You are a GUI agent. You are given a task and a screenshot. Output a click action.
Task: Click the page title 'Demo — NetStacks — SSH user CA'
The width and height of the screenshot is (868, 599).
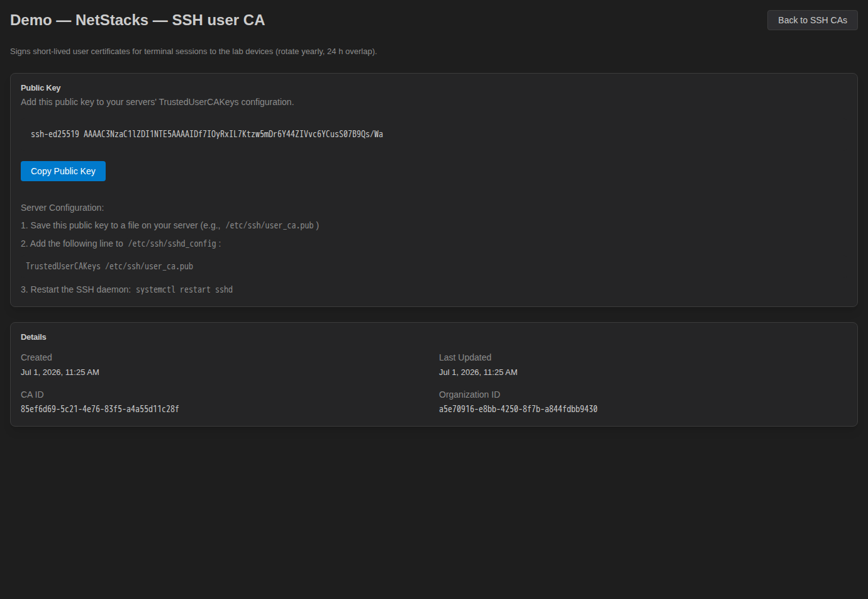pos(137,20)
